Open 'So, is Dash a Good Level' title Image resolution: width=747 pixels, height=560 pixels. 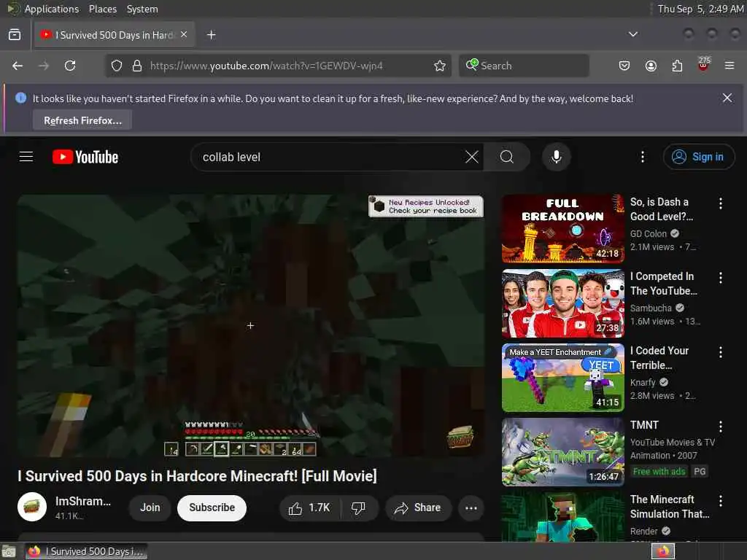point(661,209)
